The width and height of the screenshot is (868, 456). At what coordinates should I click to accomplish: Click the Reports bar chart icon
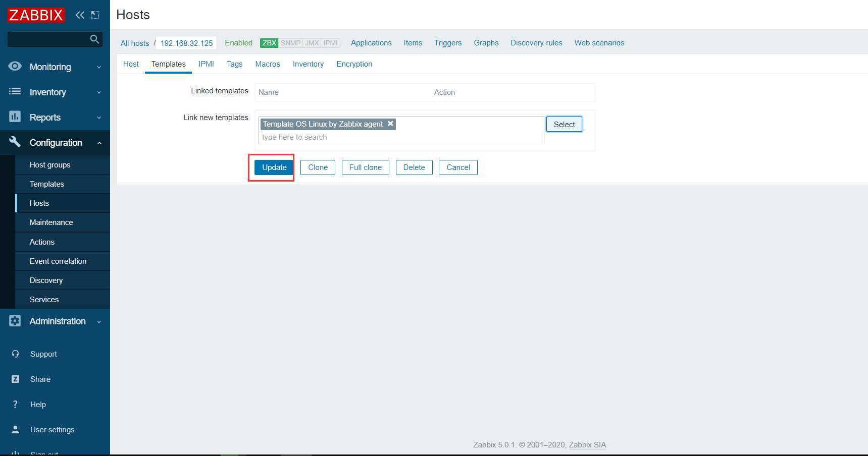pyautogui.click(x=15, y=117)
